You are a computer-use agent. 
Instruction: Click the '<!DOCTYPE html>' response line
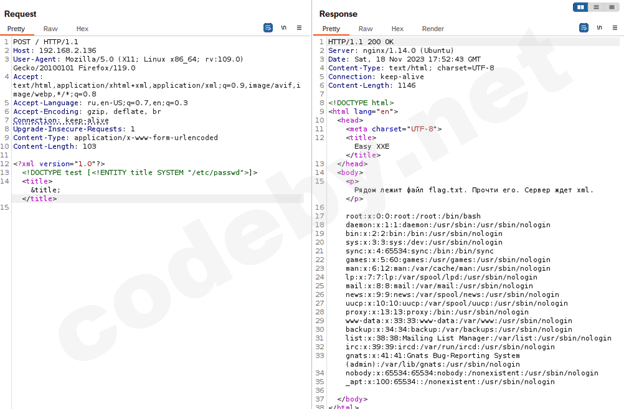[x=361, y=103]
